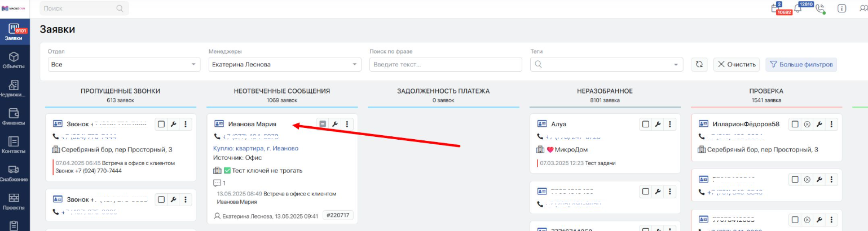Click the cancel icon on ИлларионФёдоров58 card

807,124
